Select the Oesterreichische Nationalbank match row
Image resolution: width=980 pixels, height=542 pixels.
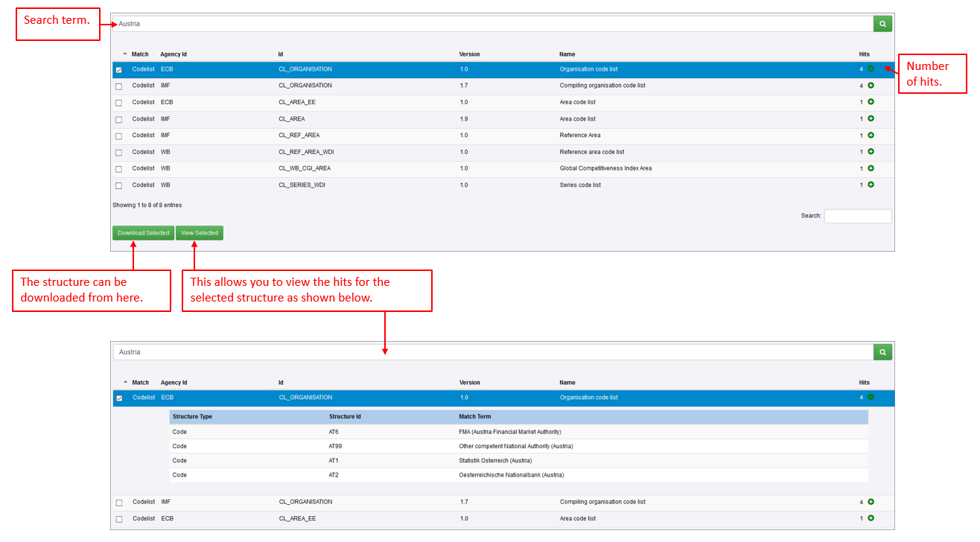pos(511,475)
